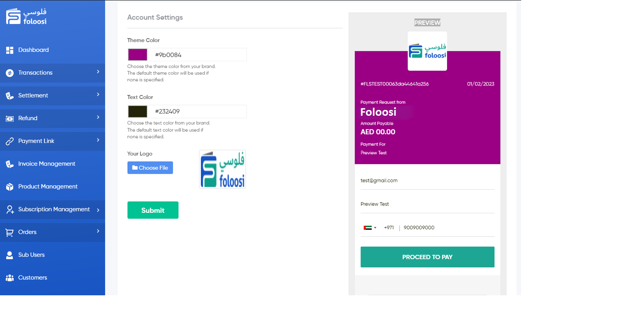Click the Sub Users person icon
This screenshot has height=329, width=644.
click(9, 255)
